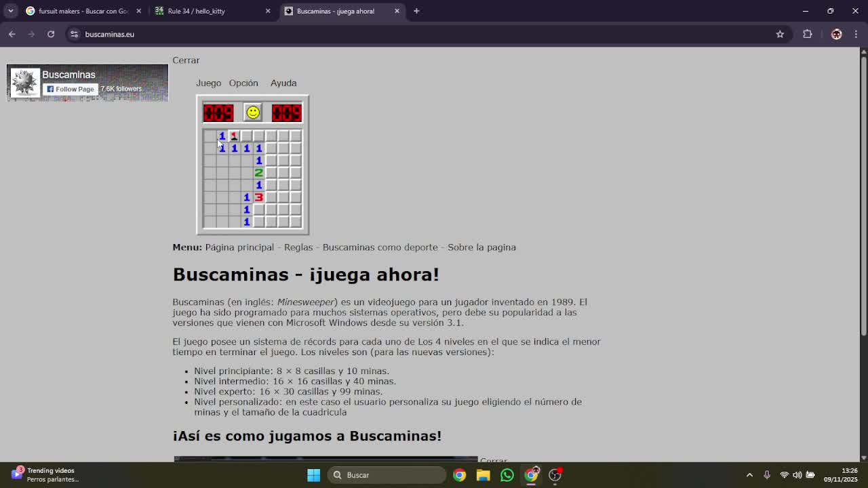
Task: Open the Ayuda menu of the game
Action: coord(283,83)
